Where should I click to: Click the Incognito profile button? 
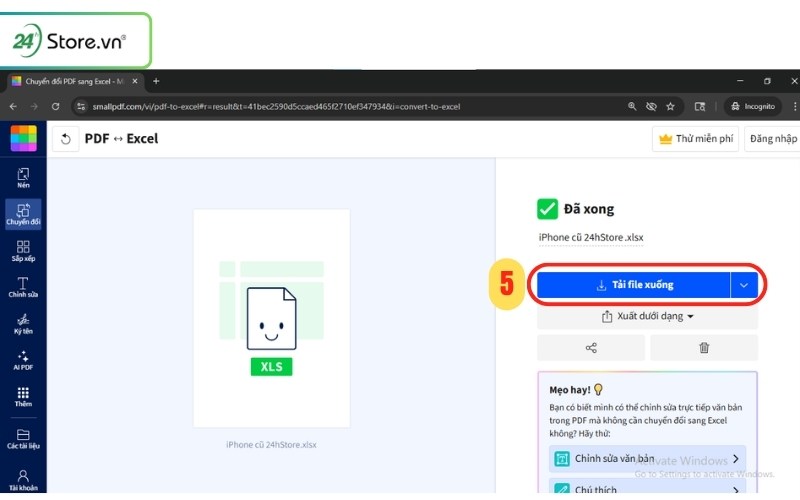(753, 107)
